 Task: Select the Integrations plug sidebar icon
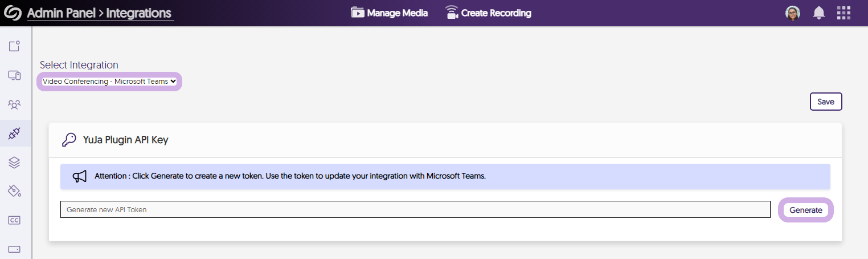(x=15, y=133)
